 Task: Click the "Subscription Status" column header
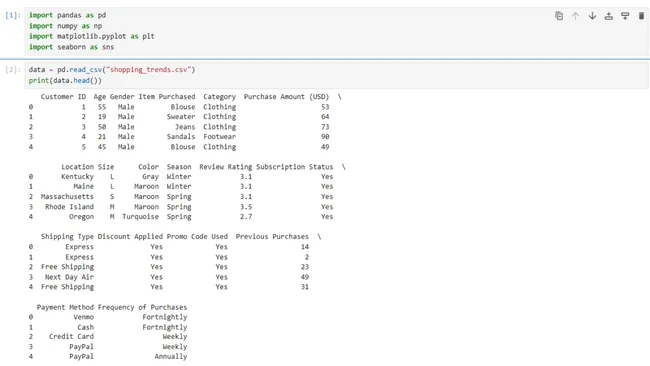pyautogui.click(x=294, y=167)
